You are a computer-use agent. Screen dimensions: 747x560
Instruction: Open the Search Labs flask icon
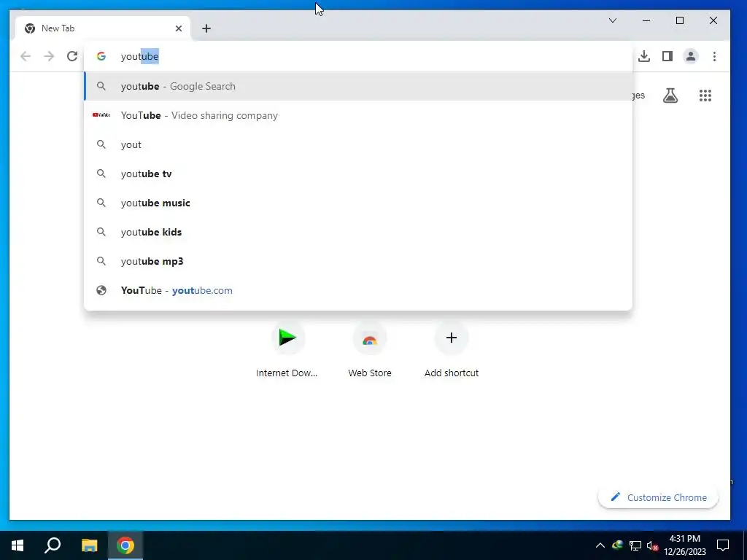point(670,96)
